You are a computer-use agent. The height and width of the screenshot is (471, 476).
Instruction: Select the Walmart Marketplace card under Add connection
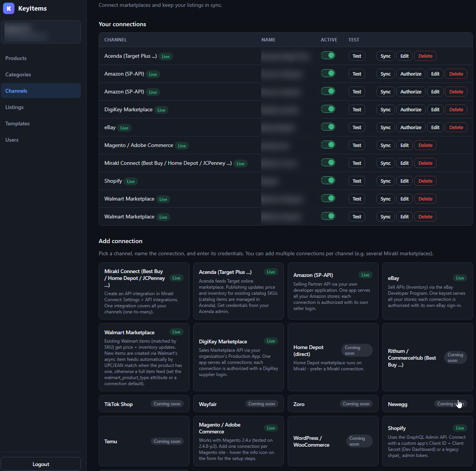(x=144, y=357)
